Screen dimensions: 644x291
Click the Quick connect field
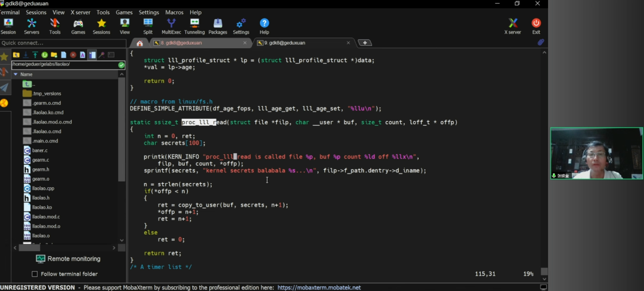(x=63, y=43)
